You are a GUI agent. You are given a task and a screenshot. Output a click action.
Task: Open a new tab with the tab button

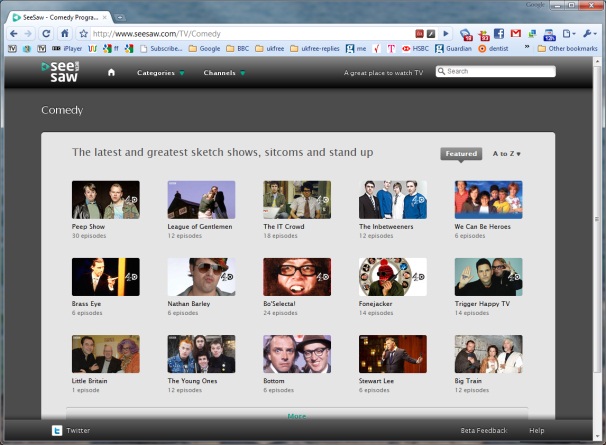click(120, 17)
